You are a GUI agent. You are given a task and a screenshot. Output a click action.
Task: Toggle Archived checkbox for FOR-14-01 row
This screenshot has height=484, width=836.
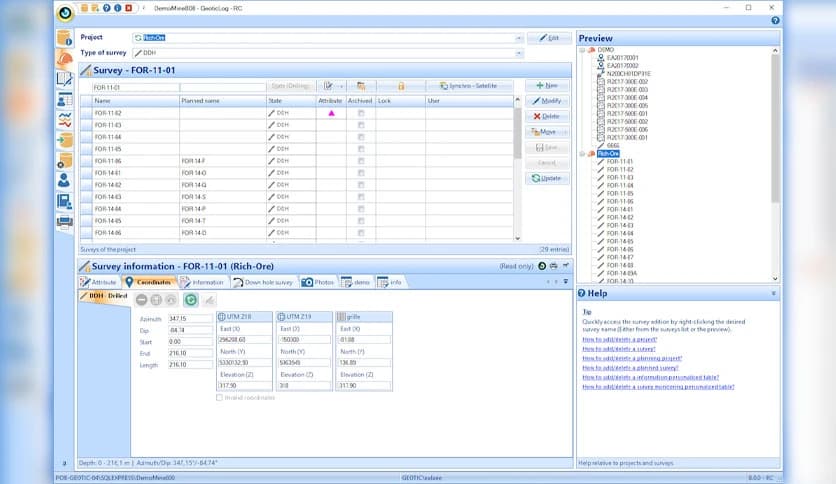361,173
